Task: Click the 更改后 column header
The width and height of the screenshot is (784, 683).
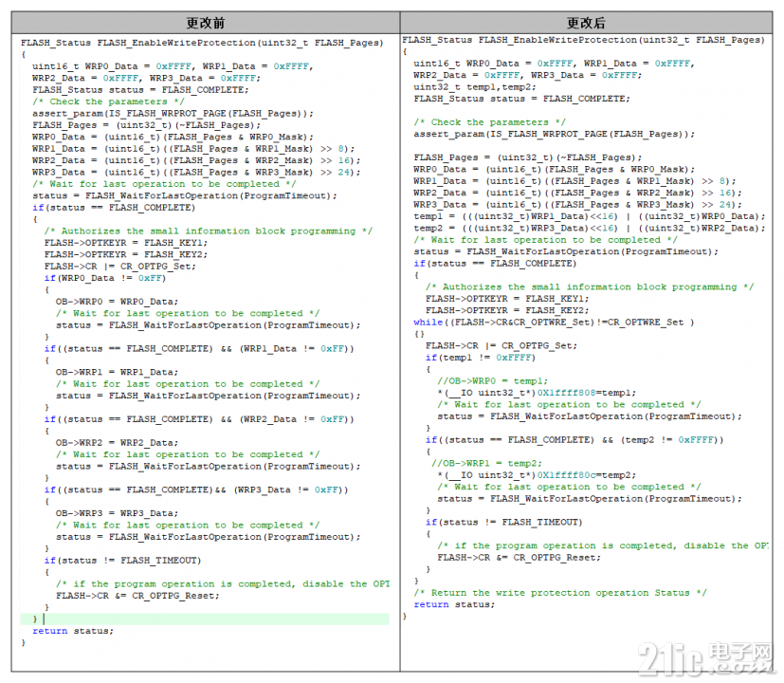Action: [586, 23]
